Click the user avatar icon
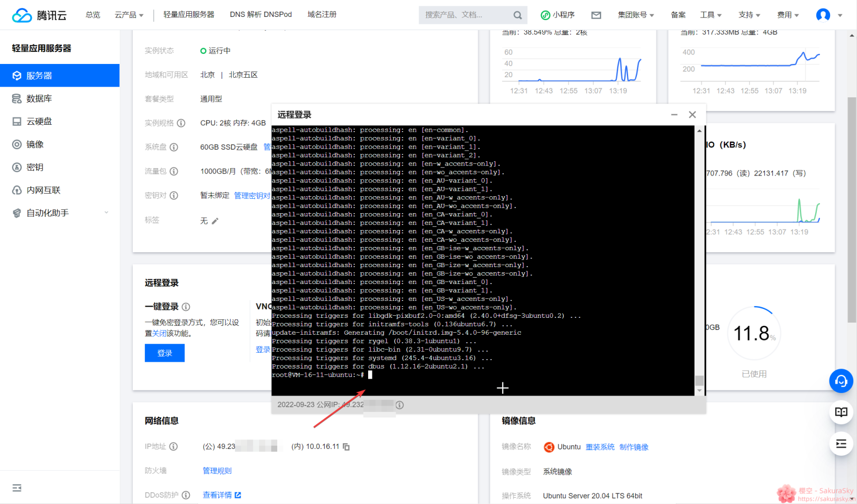 (x=823, y=15)
